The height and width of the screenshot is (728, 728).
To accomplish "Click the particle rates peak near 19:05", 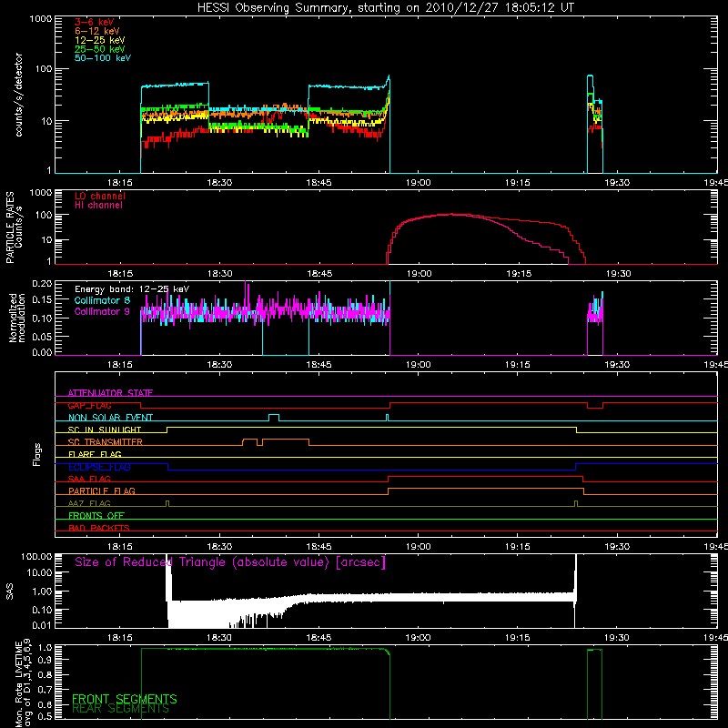I will [451, 214].
